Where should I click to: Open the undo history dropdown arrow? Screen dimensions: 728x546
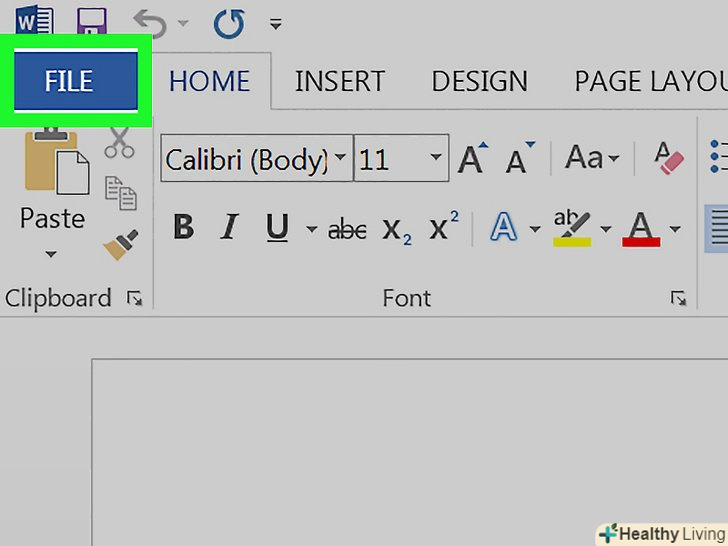pos(183,23)
